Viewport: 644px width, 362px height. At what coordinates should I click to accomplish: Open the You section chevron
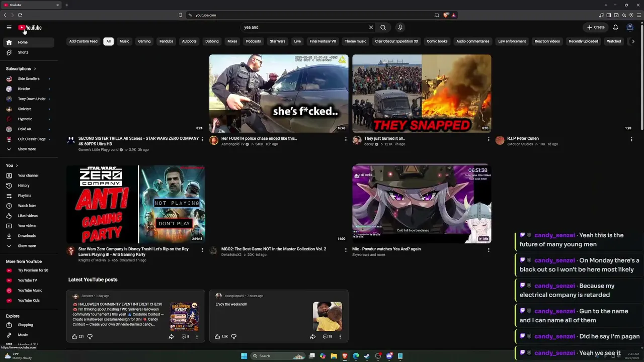click(17, 165)
